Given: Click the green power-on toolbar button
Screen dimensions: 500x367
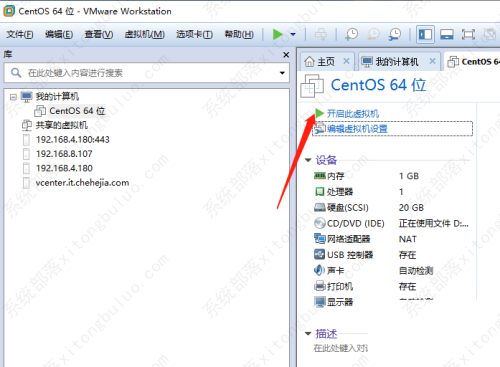Looking at the screenshot, I should tap(277, 34).
